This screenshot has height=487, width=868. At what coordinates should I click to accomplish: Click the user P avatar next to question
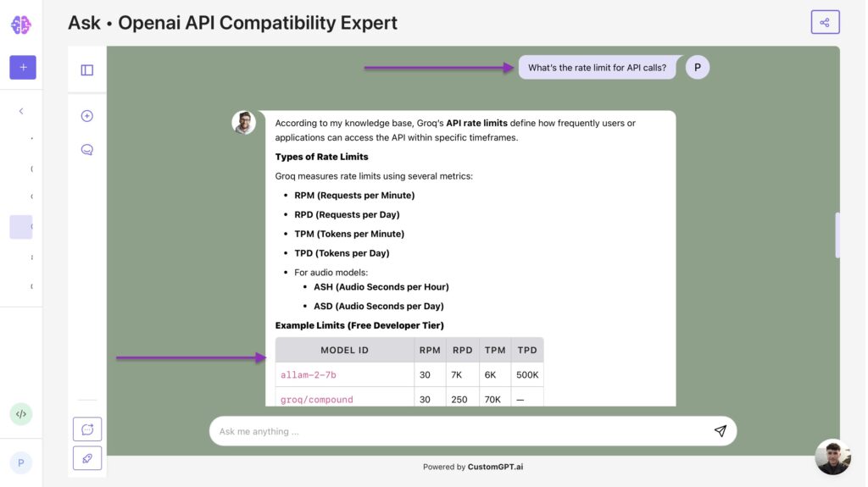point(698,68)
